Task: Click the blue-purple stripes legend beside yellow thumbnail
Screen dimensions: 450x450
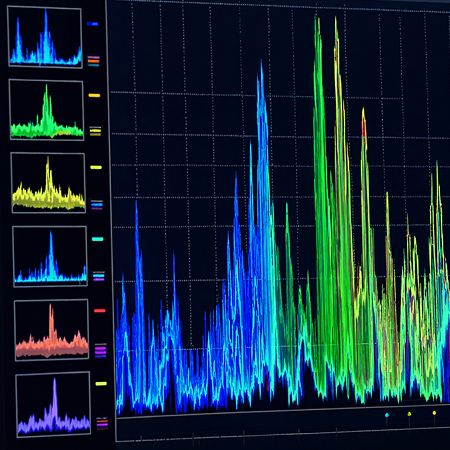Action: 97,205
